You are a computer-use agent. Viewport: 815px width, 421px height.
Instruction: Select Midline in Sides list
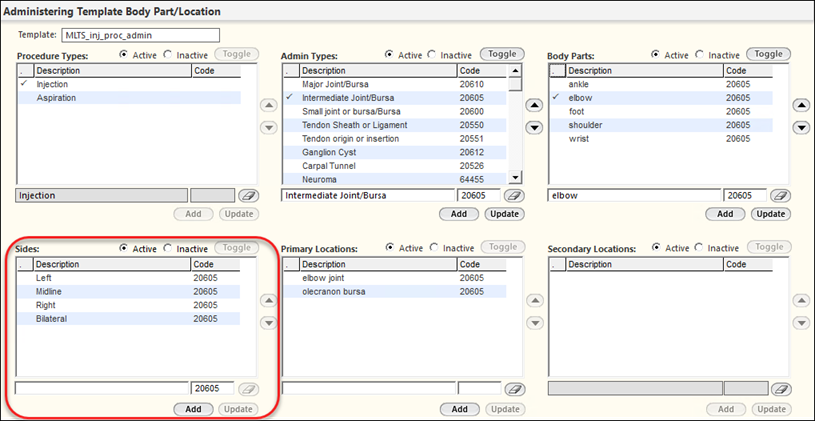tap(129, 292)
